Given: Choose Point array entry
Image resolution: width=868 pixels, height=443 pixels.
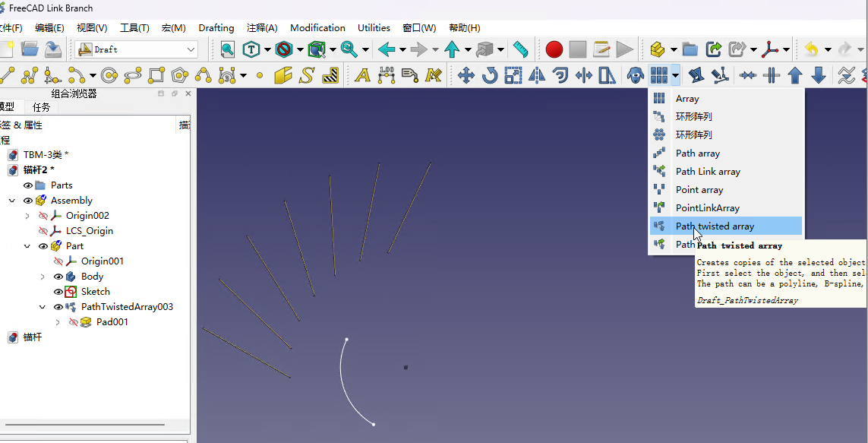Looking at the screenshot, I should click(x=725, y=189).
